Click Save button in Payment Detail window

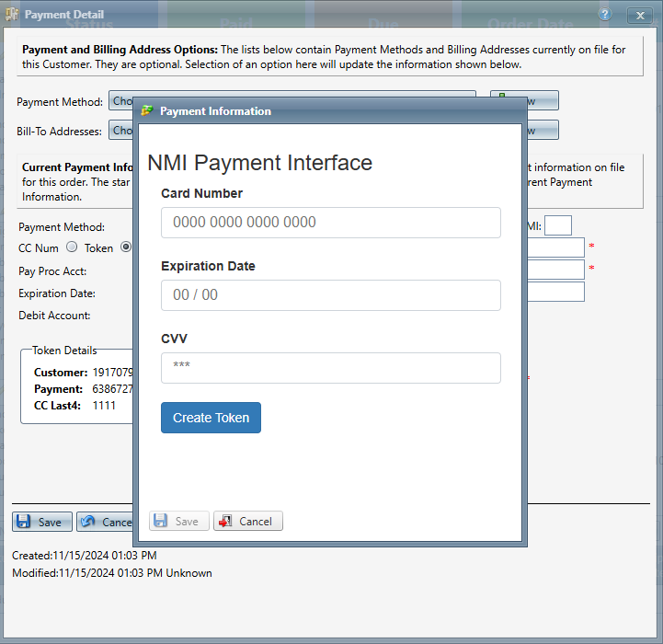(x=42, y=522)
